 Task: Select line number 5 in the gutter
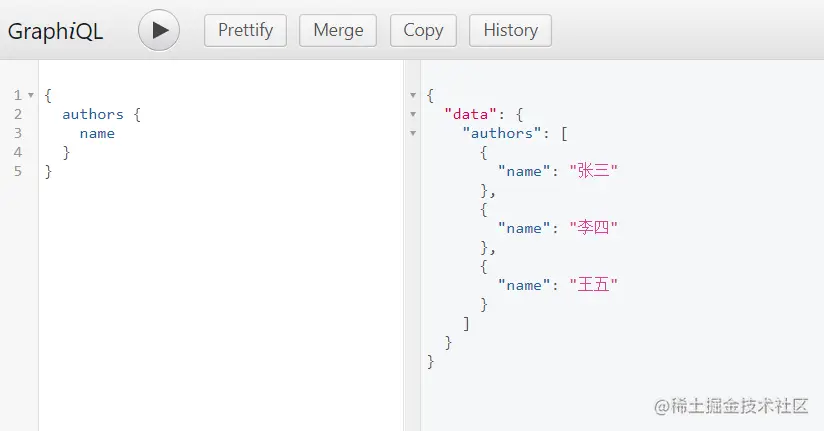point(18,171)
